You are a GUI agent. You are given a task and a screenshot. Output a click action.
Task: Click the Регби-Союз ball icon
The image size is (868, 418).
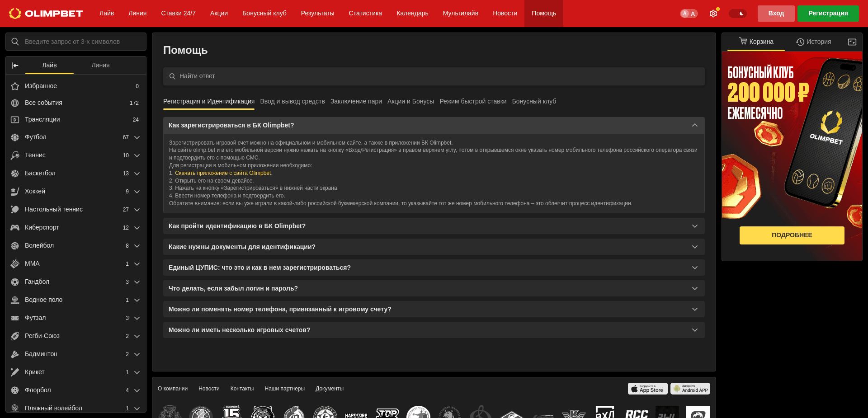[15, 336]
